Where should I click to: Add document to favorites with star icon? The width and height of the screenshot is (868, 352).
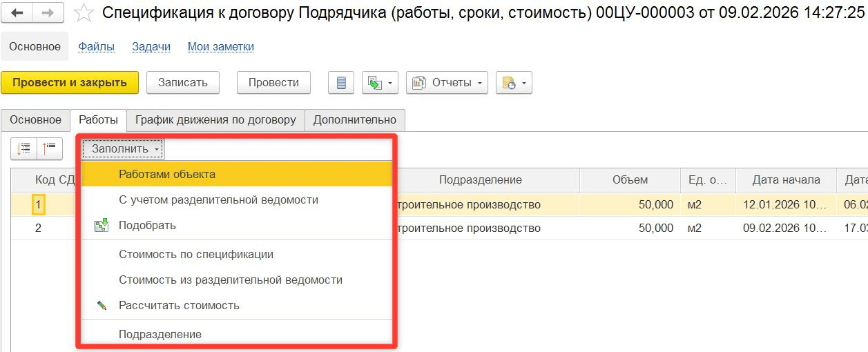click(x=84, y=12)
